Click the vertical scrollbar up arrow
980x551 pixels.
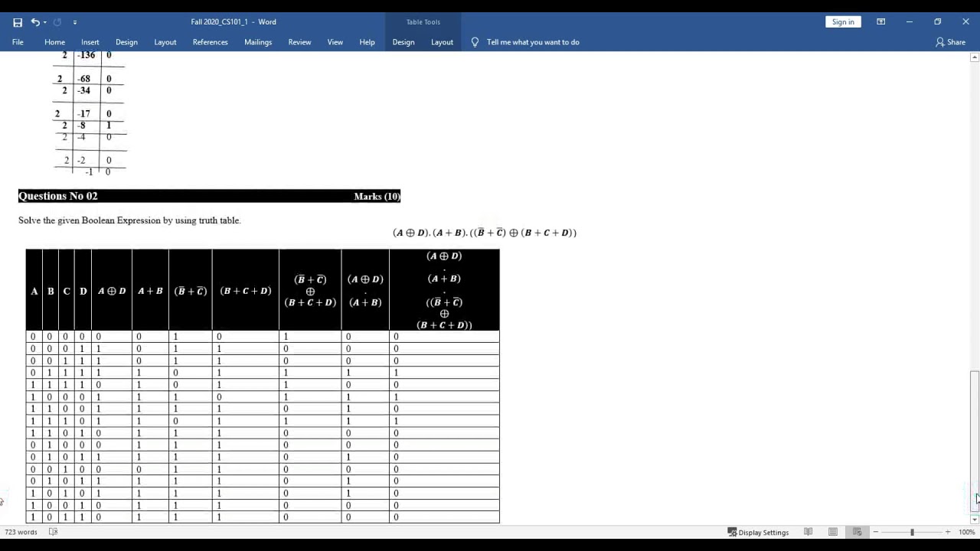click(x=975, y=57)
